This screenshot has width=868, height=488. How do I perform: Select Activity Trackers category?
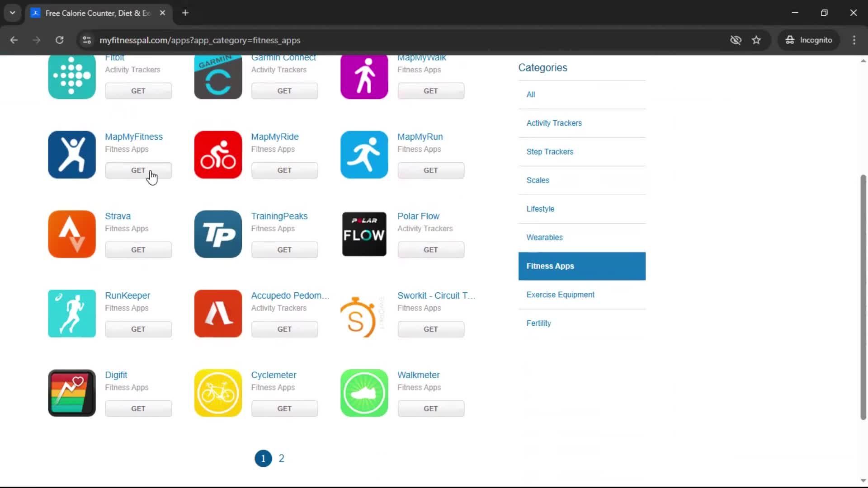pyautogui.click(x=582, y=123)
